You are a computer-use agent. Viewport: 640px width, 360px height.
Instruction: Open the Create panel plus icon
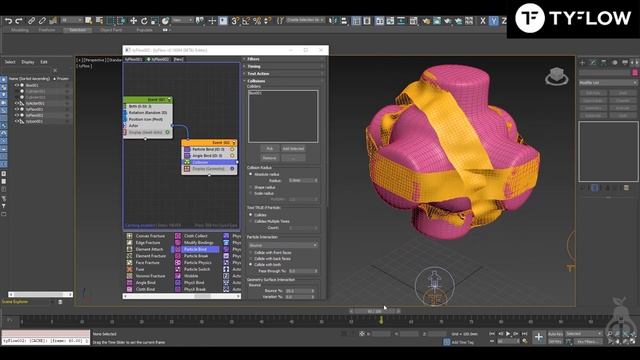tap(582, 62)
